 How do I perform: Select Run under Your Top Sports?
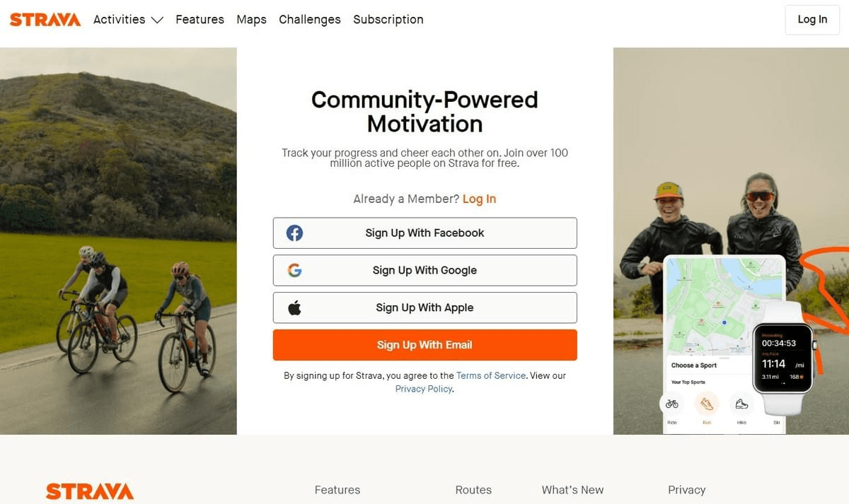(x=706, y=403)
